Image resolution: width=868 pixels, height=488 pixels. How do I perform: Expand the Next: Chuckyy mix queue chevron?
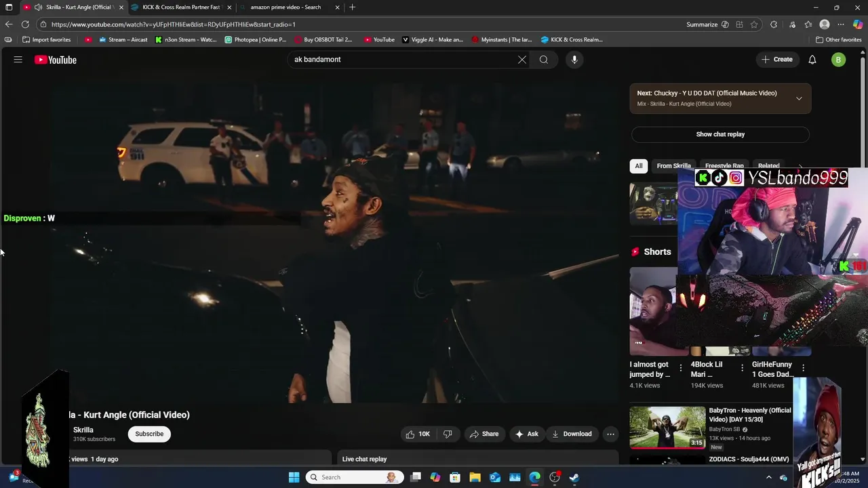(799, 98)
